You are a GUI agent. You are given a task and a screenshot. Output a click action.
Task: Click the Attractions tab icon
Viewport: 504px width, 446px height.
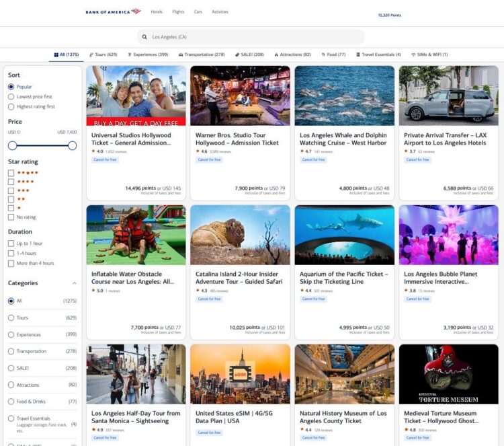pos(276,54)
